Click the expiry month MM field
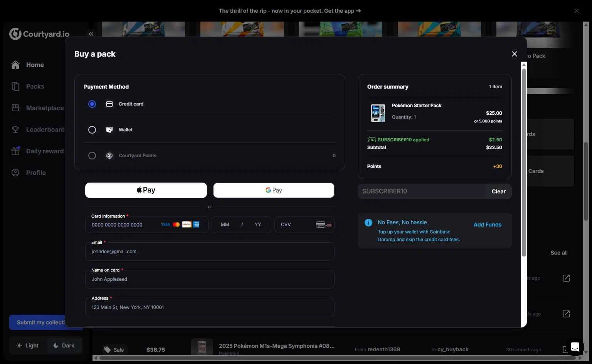 click(225, 225)
